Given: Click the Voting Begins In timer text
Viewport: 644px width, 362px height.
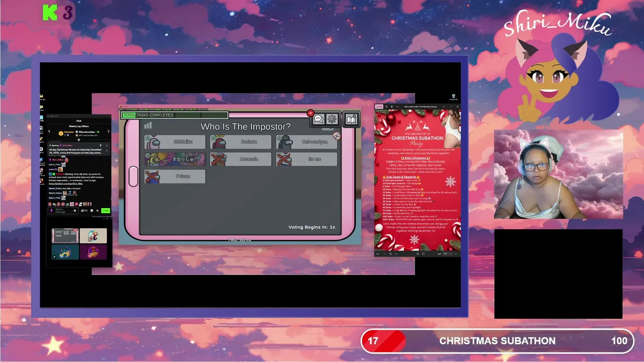Looking at the screenshot, I should point(311,227).
